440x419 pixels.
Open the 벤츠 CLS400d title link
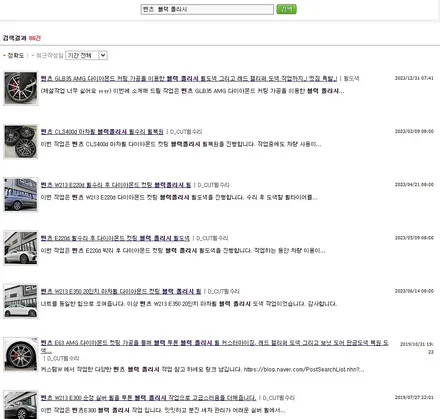point(102,132)
